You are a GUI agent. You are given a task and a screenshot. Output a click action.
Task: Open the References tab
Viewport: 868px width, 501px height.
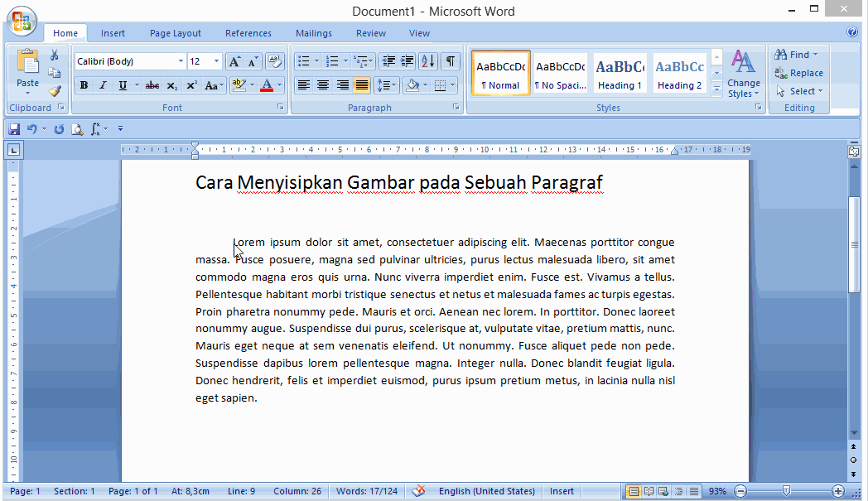248,33
